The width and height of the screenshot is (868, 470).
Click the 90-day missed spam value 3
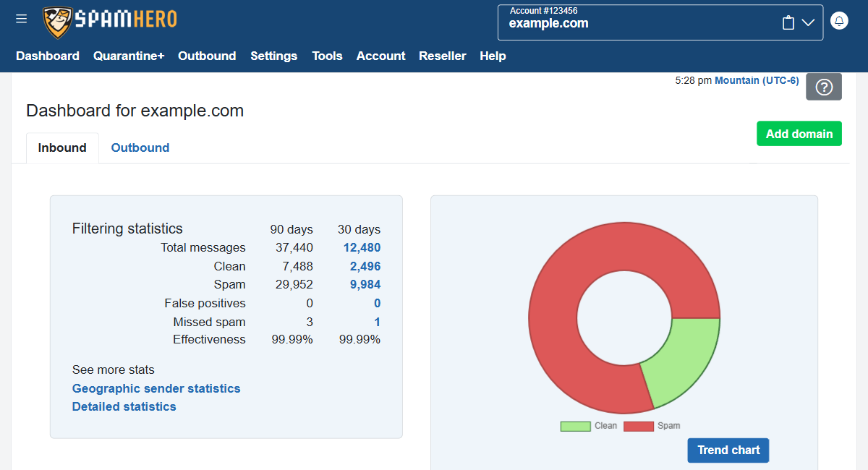(310, 322)
